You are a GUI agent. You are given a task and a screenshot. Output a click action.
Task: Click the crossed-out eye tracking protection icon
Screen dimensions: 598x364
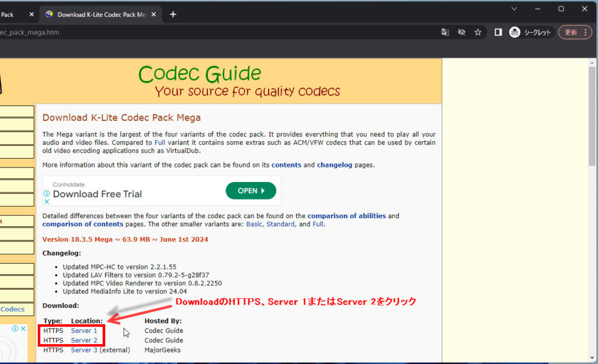coord(461,33)
